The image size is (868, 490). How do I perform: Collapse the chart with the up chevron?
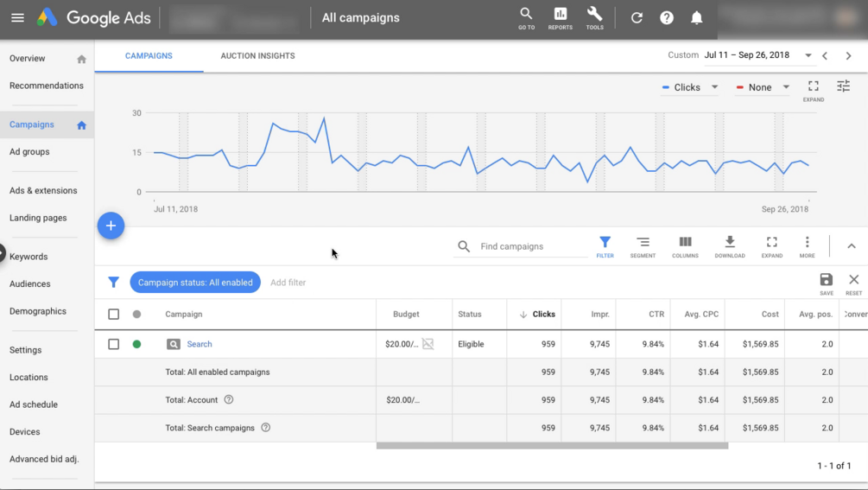pos(852,245)
